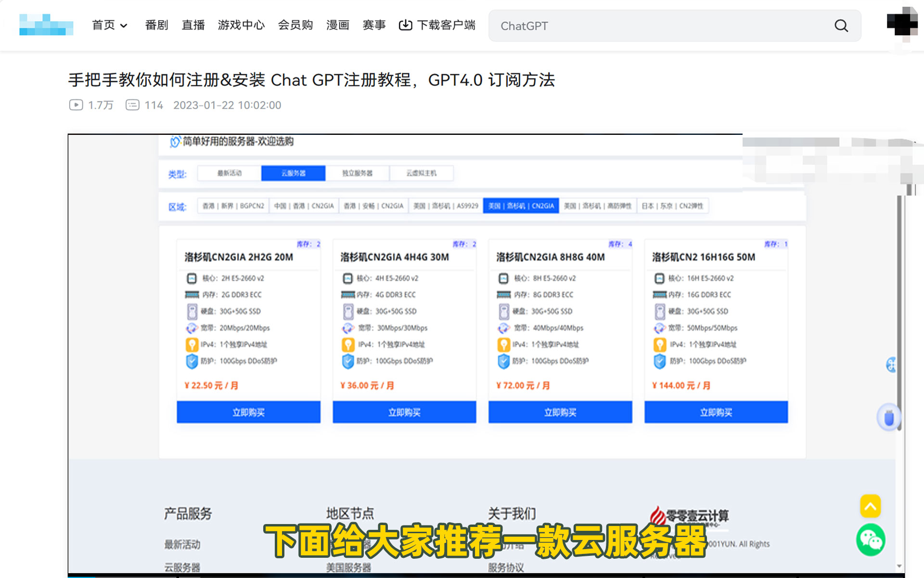Click the price ¥ 22.50 元 / 月
This screenshot has width=924, height=578.
point(211,385)
